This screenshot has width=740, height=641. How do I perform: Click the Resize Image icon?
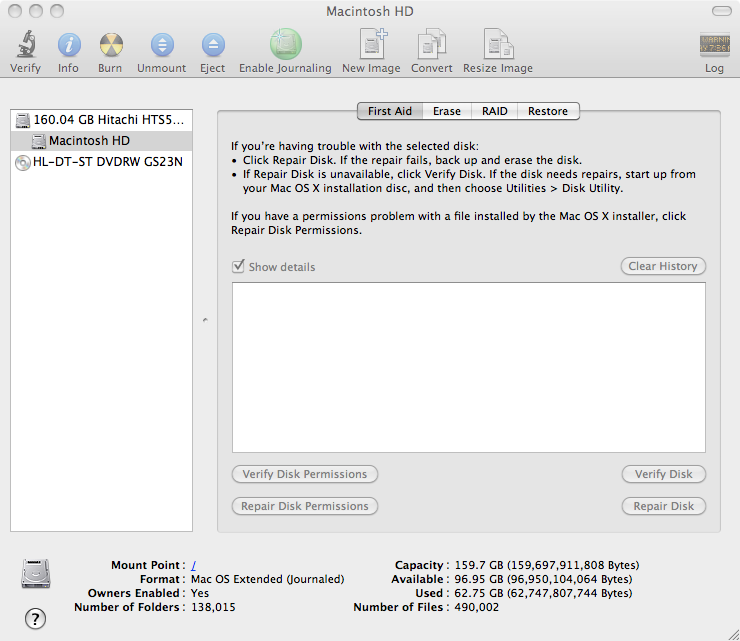[498, 44]
